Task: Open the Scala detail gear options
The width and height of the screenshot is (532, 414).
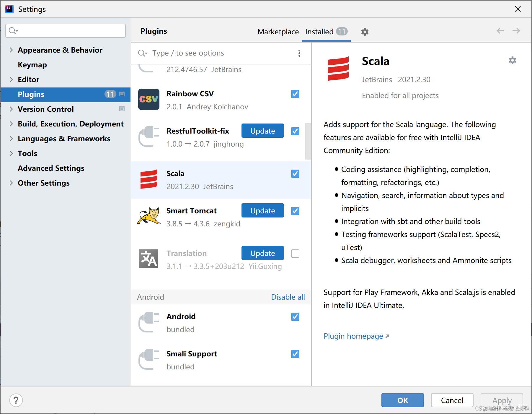Action: (513, 60)
